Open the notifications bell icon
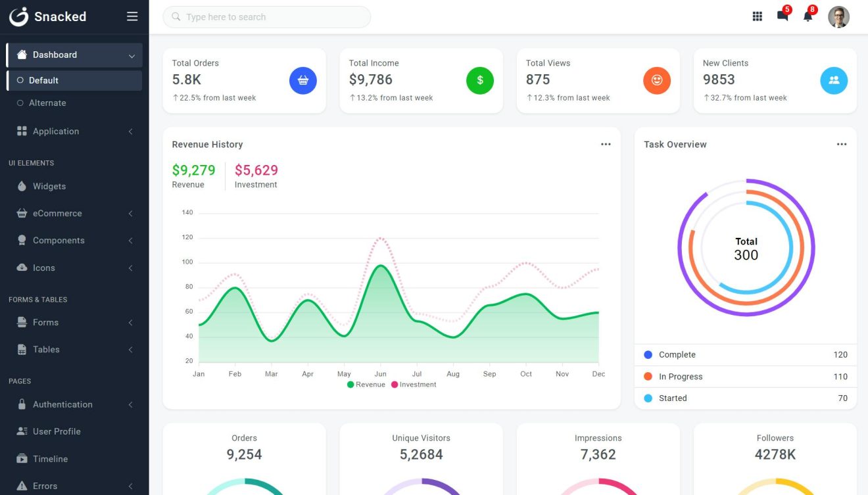868x495 pixels. pos(808,16)
